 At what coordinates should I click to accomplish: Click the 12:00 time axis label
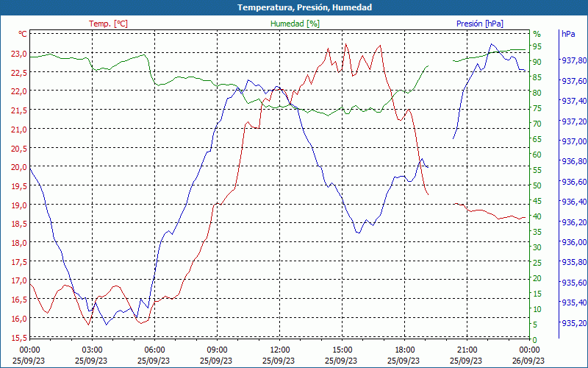click(280, 350)
